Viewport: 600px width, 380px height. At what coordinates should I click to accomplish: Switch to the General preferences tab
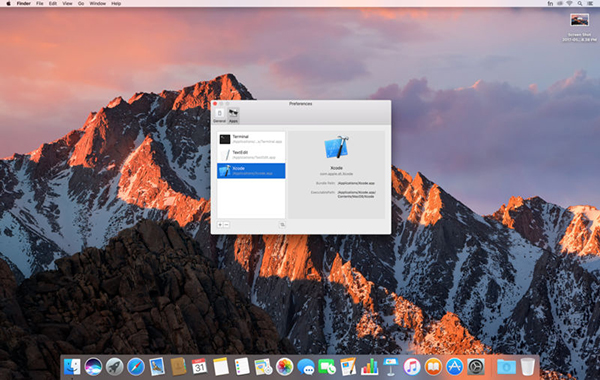coord(219,115)
